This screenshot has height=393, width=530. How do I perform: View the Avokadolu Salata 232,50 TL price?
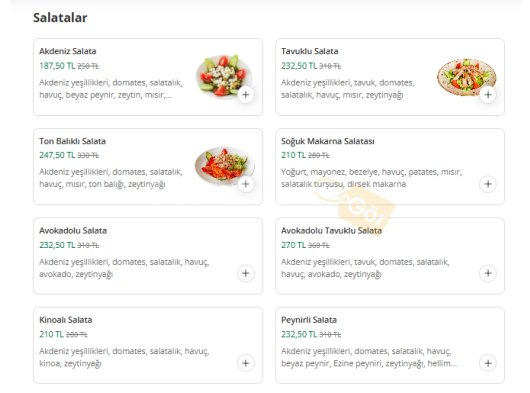click(57, 245)
